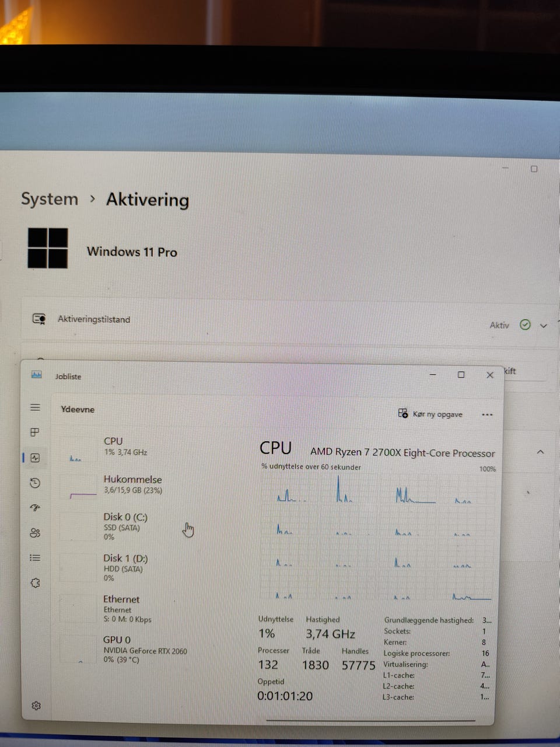
Task: Click the 'AMD Ryzen 7 2700X Eight-Core Processor' text
Action: (x=402, y=453)
